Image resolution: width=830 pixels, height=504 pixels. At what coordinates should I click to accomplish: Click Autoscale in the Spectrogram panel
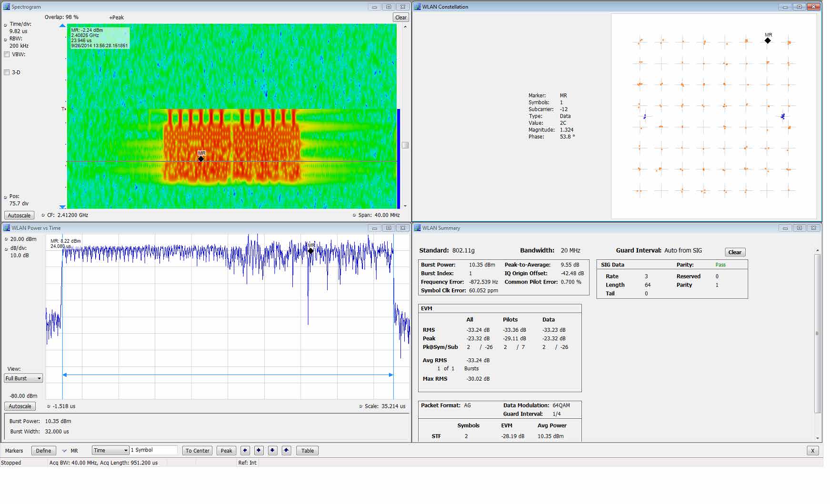pos(19,215)
